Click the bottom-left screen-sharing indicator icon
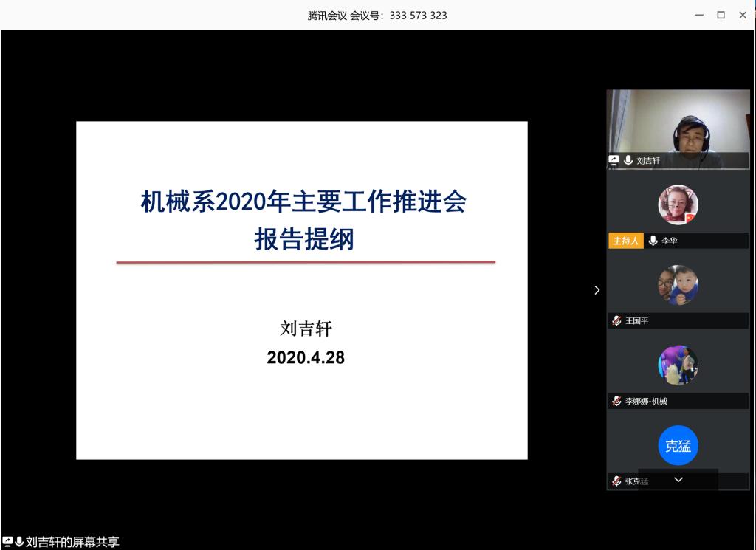 7,542
